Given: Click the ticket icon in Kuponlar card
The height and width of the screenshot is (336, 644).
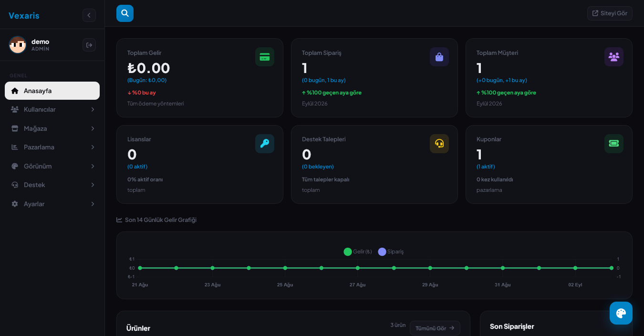Looking at the screenshot, I should tap(614, 143).
